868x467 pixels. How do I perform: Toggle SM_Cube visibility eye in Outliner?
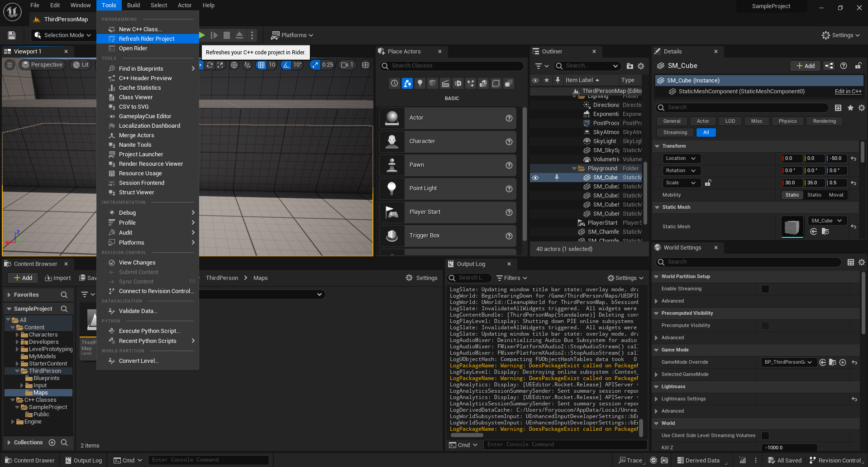(x=535, y=178)
